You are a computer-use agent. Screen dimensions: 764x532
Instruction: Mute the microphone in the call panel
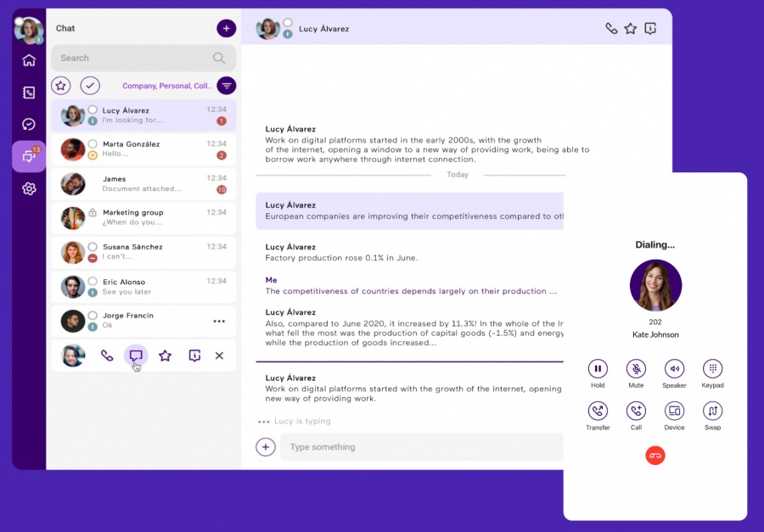tap(636, 369)
